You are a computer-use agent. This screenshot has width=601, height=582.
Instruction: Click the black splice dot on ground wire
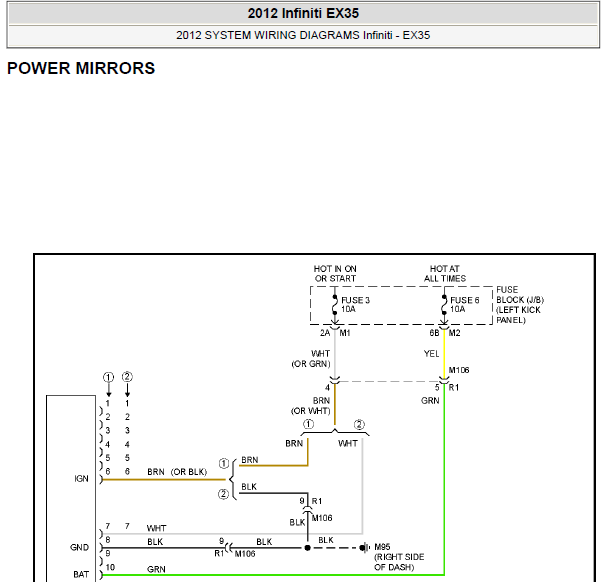point(307,548)
